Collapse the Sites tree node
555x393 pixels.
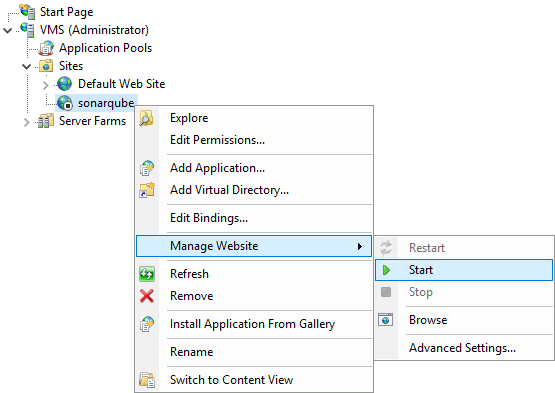[x=27, y=66]
